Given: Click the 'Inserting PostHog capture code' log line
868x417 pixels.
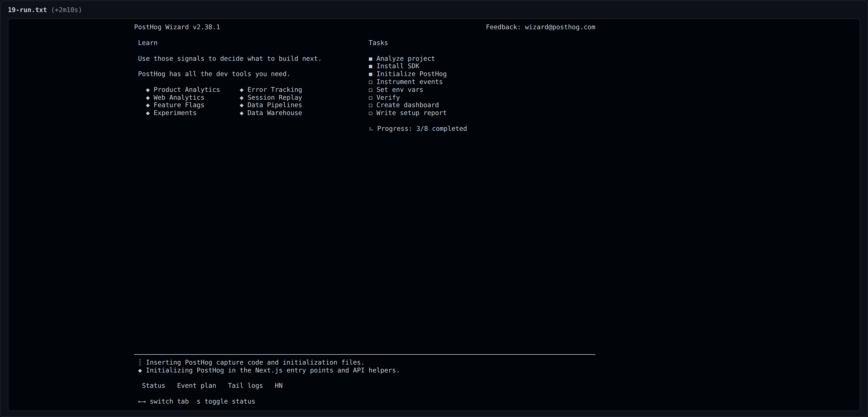Looking at the screenshot, I should click(255, 362).
